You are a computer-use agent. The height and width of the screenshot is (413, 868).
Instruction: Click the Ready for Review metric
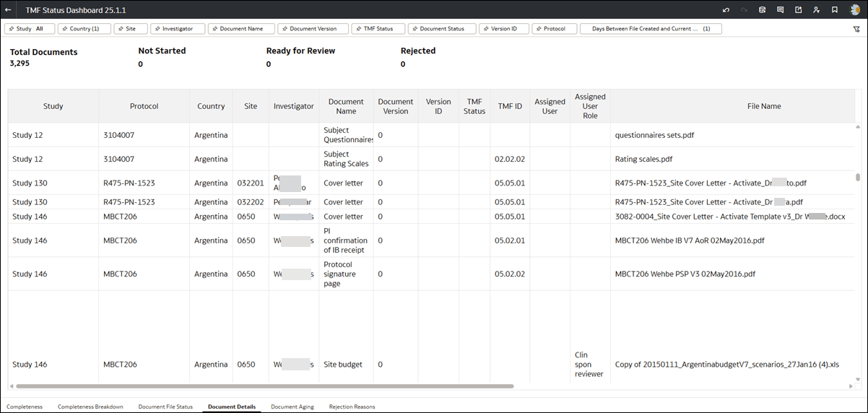(300, 57)
